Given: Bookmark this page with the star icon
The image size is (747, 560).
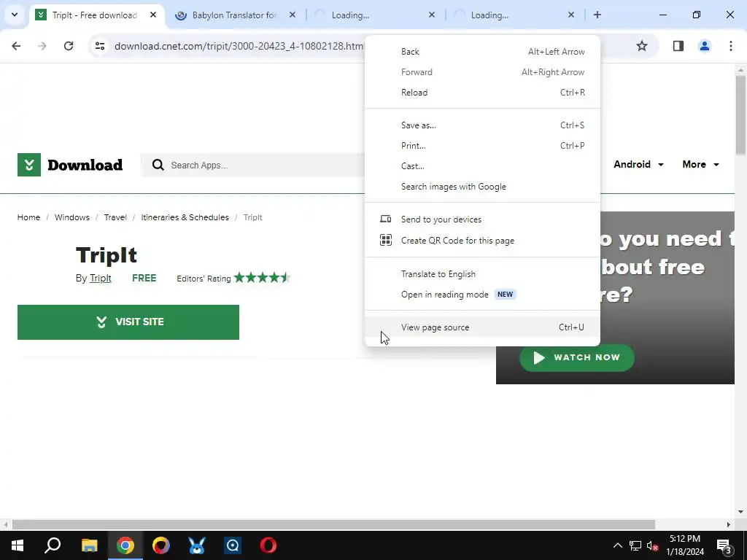Looking at the screenshot, I should [x=642, y=46].
